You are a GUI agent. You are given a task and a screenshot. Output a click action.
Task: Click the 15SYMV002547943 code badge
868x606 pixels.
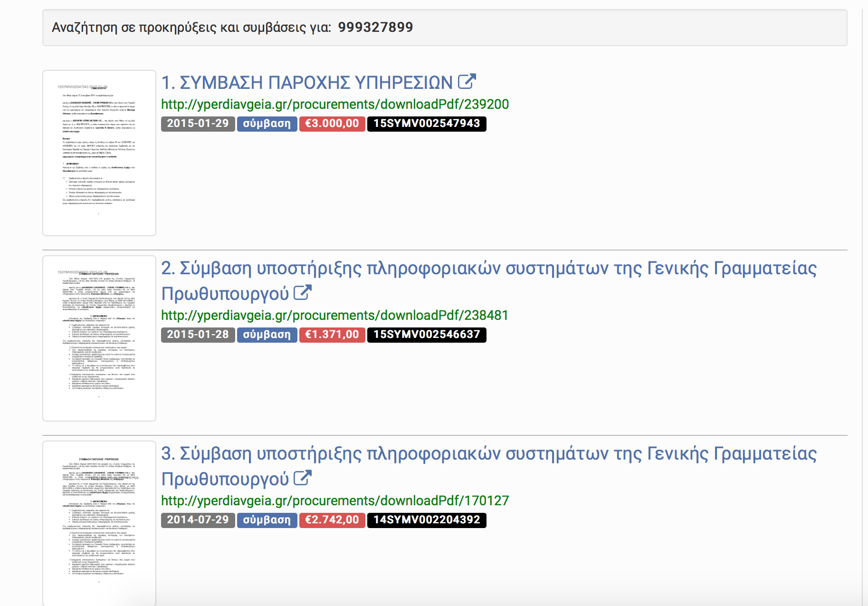[x=427, y=124]
